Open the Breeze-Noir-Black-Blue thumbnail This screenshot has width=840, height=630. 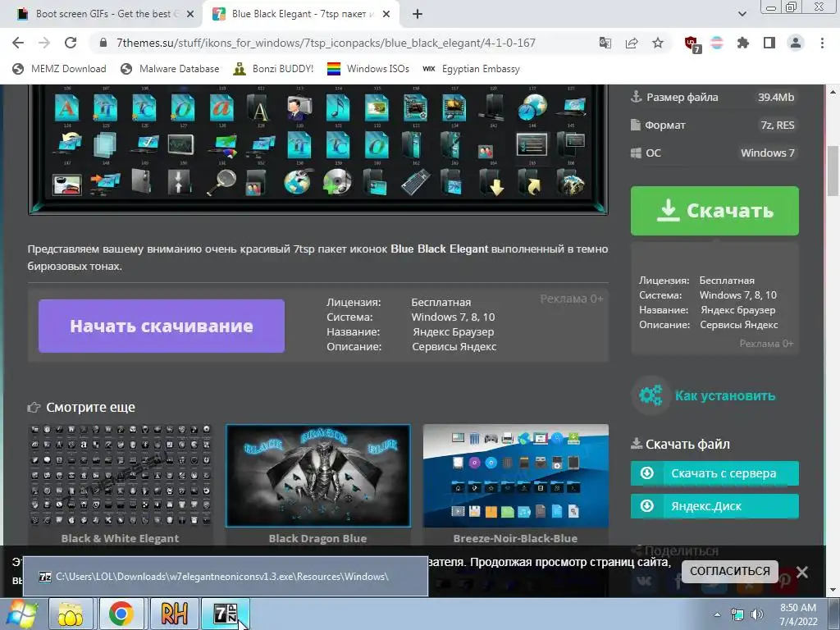click(515, 476)
